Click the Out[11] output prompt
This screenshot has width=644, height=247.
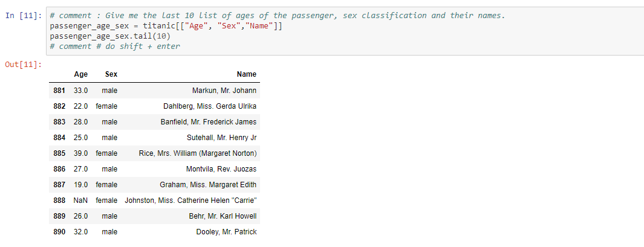point(24,64)
